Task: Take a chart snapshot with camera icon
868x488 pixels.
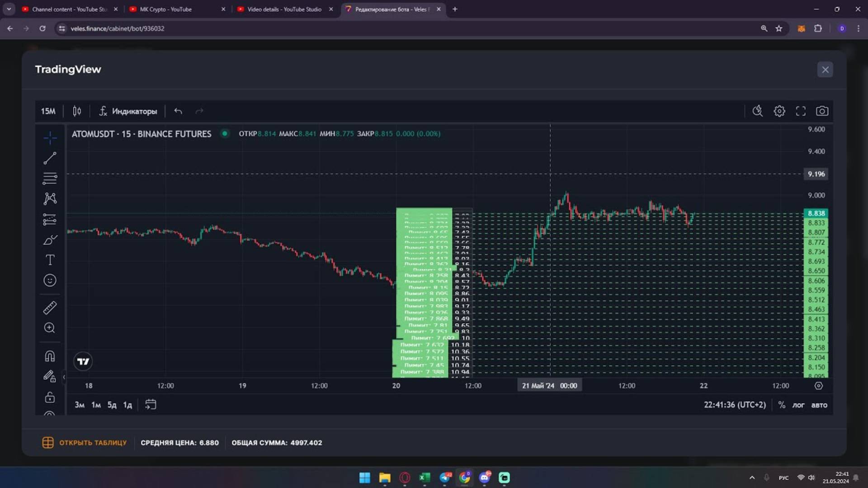Action: pyautogui.click(x=822, y=111)
